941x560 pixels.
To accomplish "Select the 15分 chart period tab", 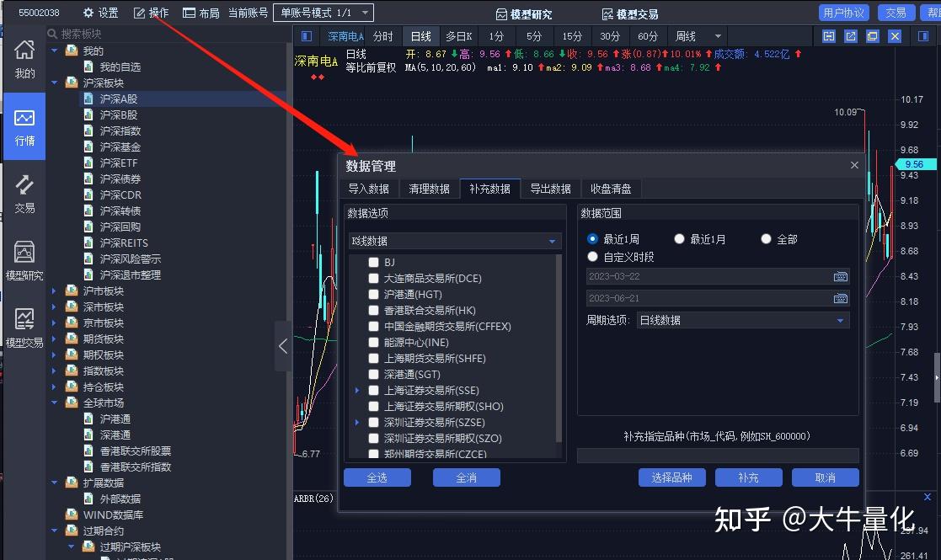I will pos(572,36).
